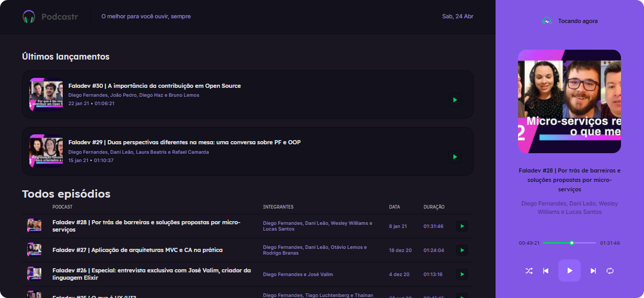644x298 pixels.
Task: Click Faladev #30 card thumbnail
Action: (x=46, y=94)
